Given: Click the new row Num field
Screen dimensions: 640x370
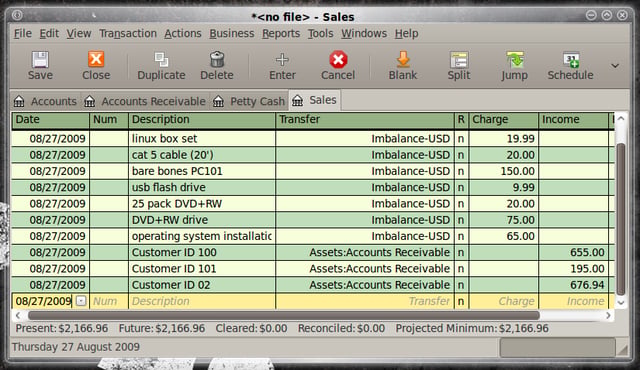Looking at the screenshot, I should [x=109, y=301].
